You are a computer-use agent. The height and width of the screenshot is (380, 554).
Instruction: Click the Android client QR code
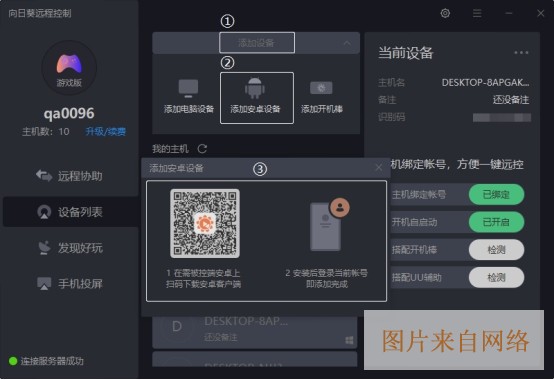click(x=205, y=223)
